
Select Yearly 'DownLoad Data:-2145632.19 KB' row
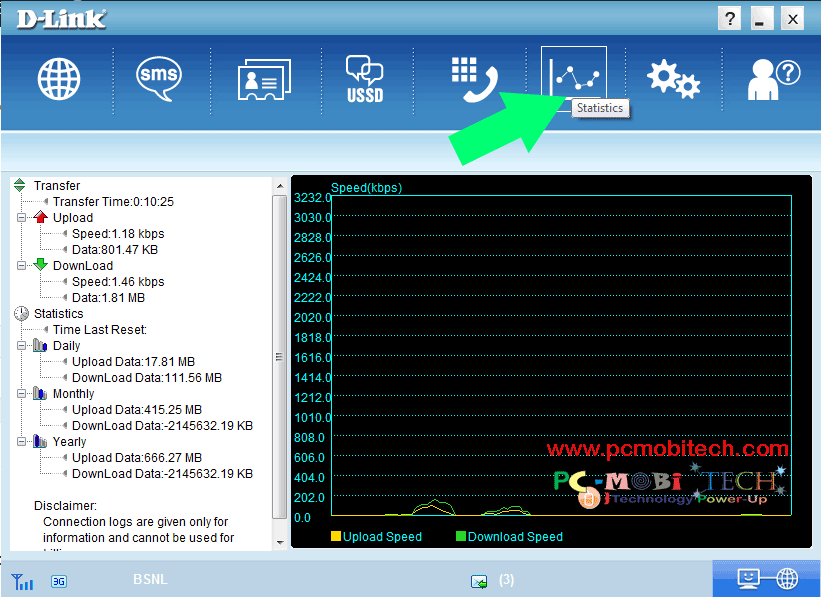point(162,474)
